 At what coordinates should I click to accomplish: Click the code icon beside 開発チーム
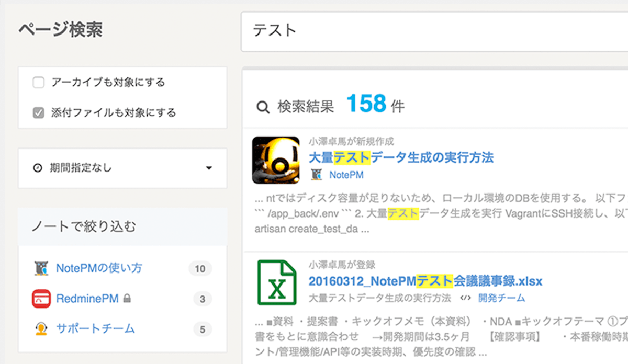(465, 298)
